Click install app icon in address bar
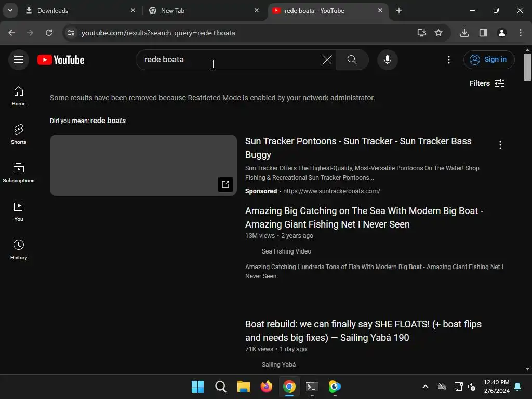532x399 pixels. click(421, 33)
